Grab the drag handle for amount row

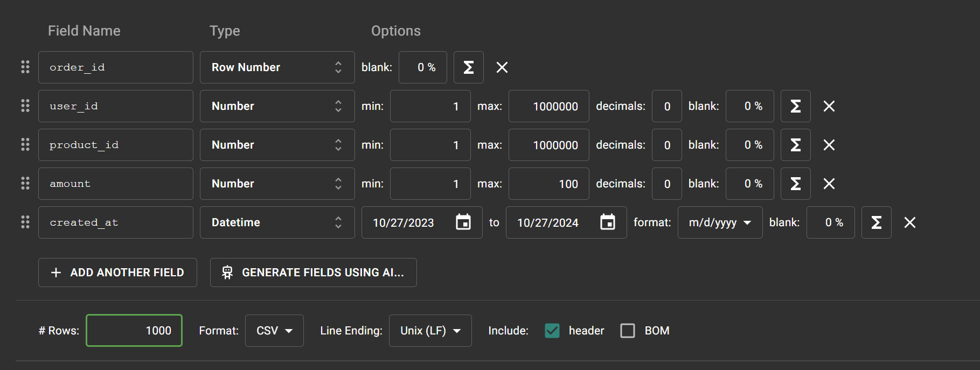pos(25,184)
